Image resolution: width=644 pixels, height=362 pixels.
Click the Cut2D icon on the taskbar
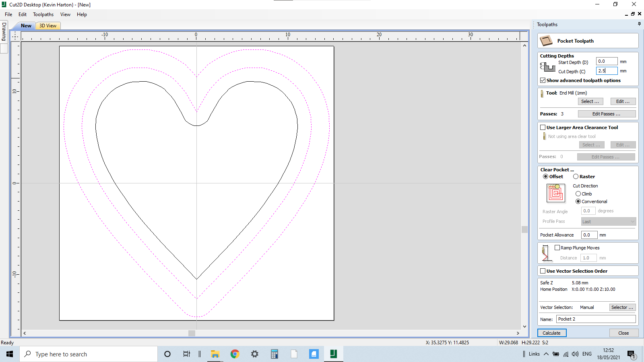tap(334, 354)
